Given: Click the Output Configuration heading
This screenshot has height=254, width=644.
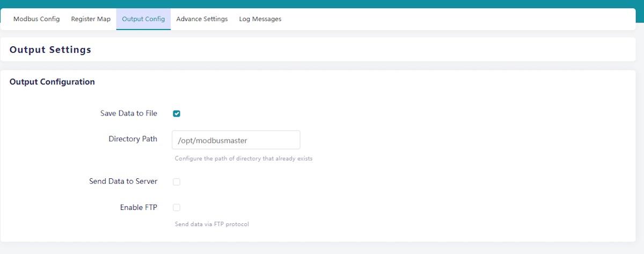Looking at the screenshot, I should coord(52,82).
